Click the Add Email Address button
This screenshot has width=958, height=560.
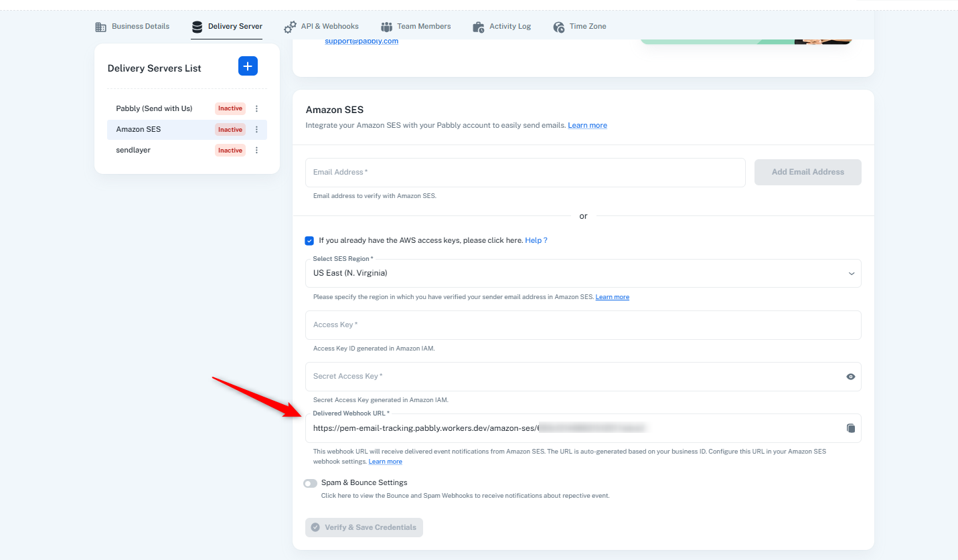click(x=807, y=172)
